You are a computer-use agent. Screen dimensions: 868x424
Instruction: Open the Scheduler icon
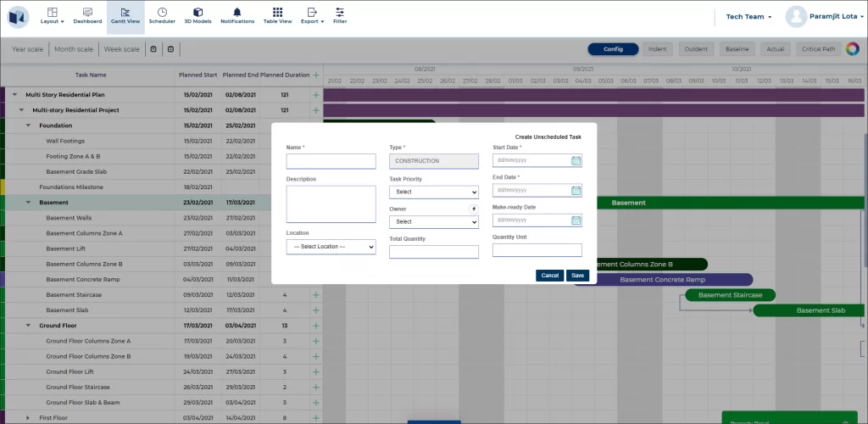coord(162,15)
